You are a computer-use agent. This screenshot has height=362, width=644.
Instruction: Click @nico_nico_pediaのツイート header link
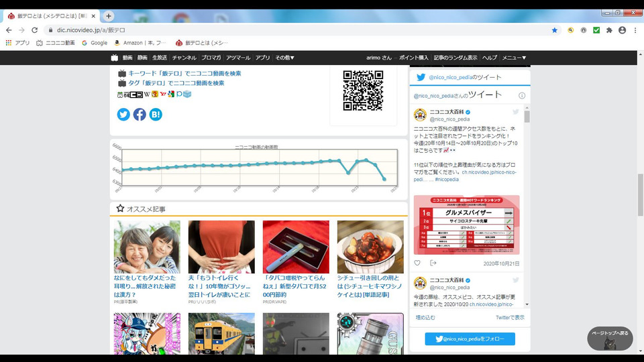click(465, 77)
